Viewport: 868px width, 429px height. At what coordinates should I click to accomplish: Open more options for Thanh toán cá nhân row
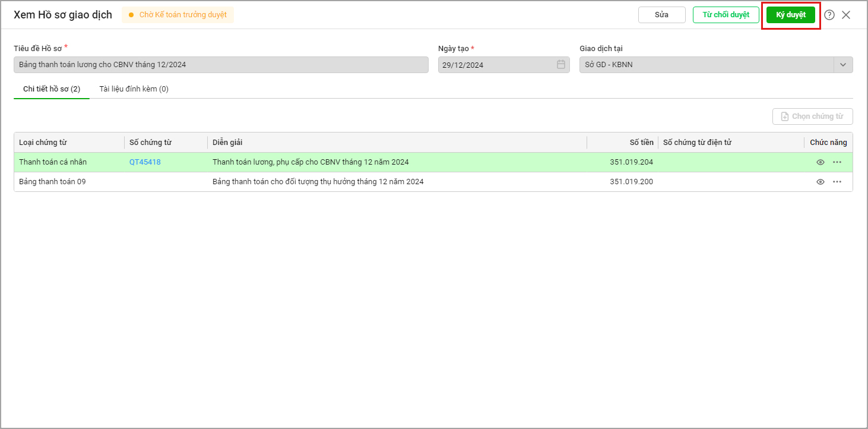[837, 162]
